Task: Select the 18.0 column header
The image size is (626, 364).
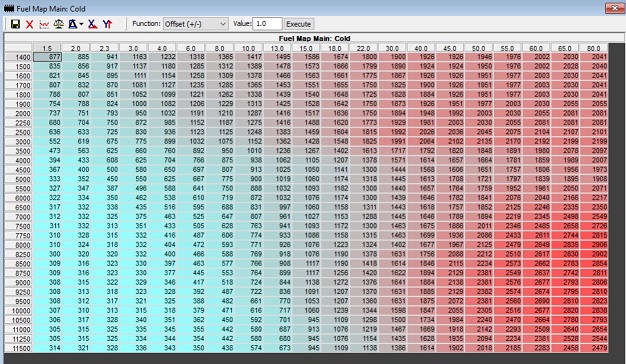Action: pyautogui.click(x=335, y=48)
